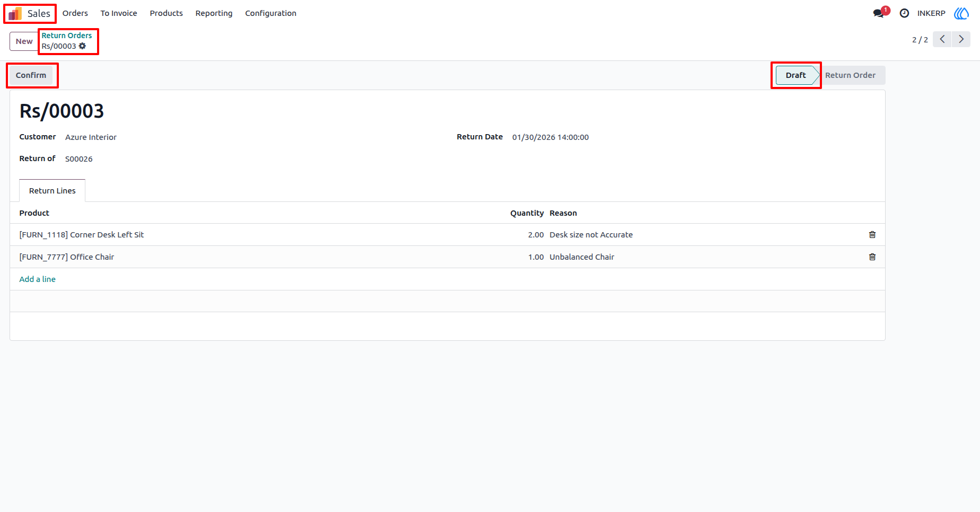Delete the Office Chair return line
Viewport: 980px width, 512px height.
872,257
